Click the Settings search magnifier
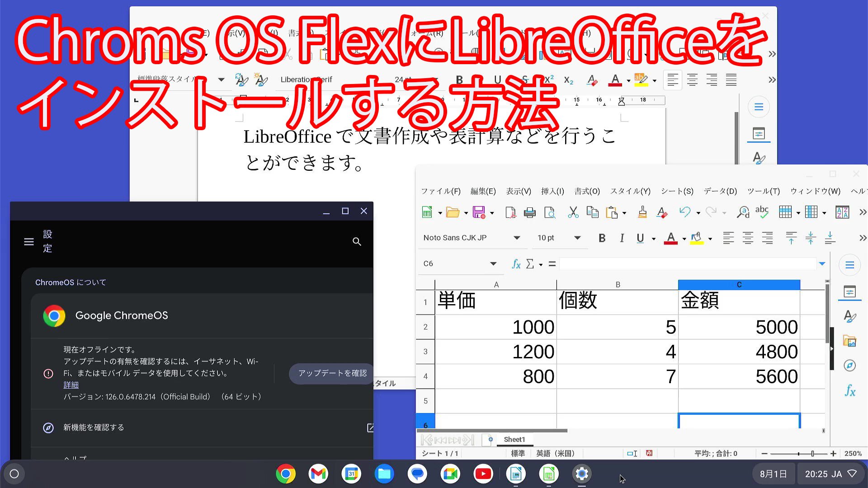Image resolution: width=868 pixels, height=488 pixels. click(357, 242)
